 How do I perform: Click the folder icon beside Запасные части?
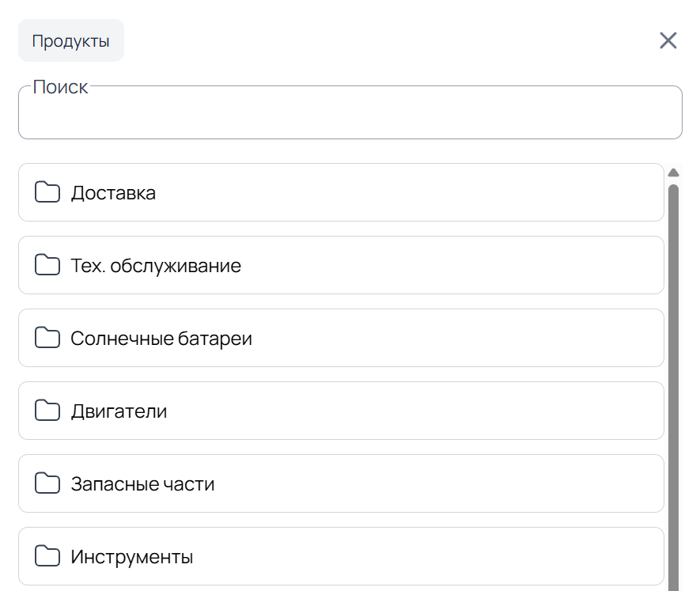[x=47, y=483]
